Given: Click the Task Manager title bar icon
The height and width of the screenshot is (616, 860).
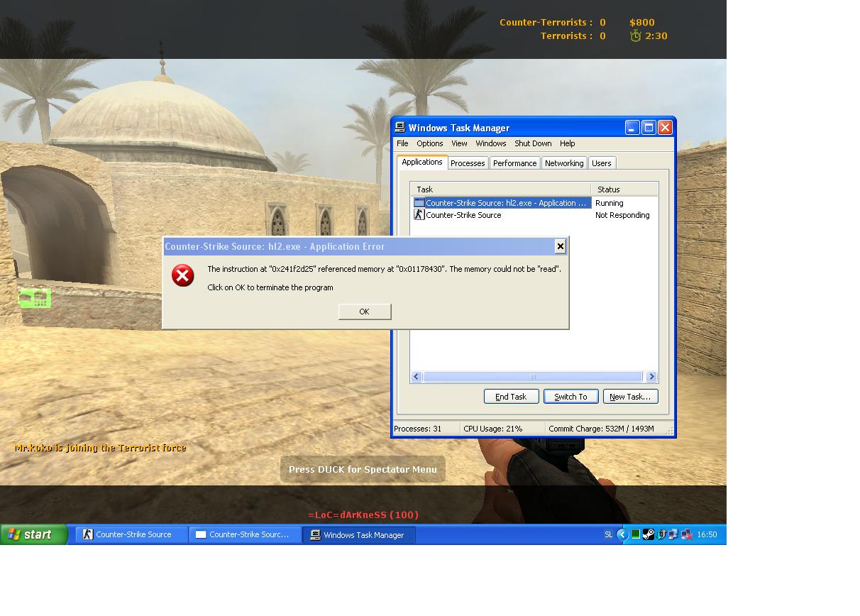Looking at the screenshot, I should [400, 128].
